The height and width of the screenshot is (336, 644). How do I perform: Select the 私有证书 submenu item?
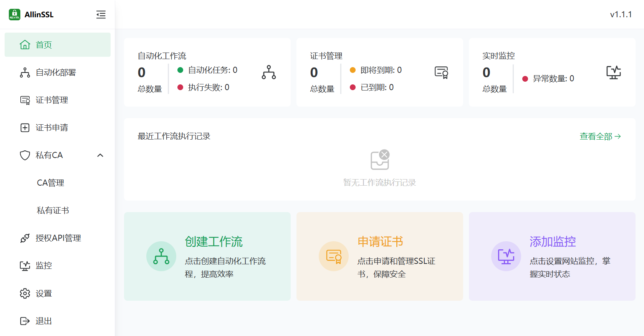coord(53,211)
